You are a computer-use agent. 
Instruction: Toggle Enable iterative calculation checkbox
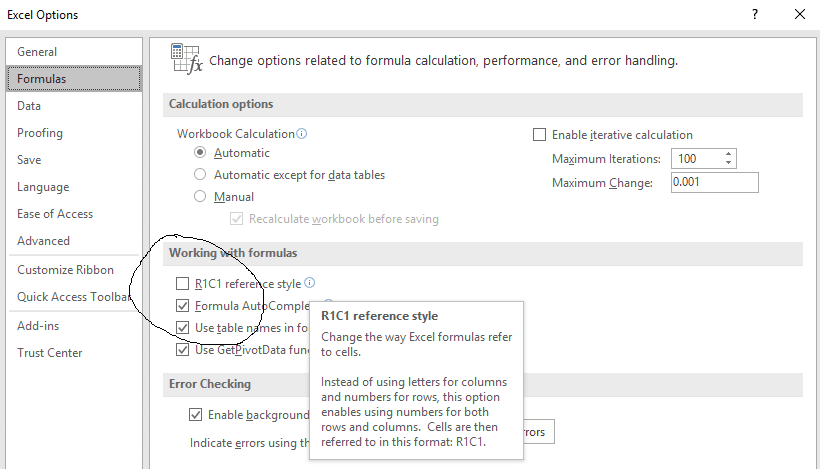[539, 135]
